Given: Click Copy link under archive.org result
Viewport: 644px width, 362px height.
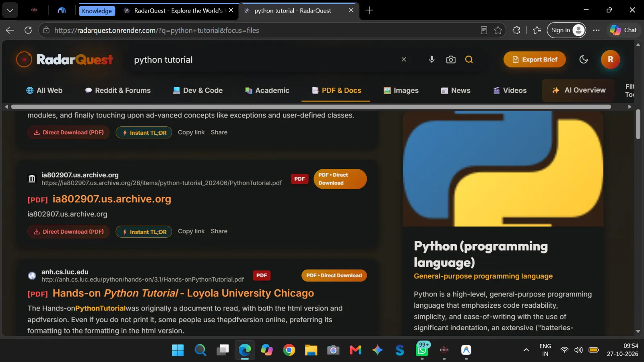Looking at the screenshot, I should tap(191, 231).
